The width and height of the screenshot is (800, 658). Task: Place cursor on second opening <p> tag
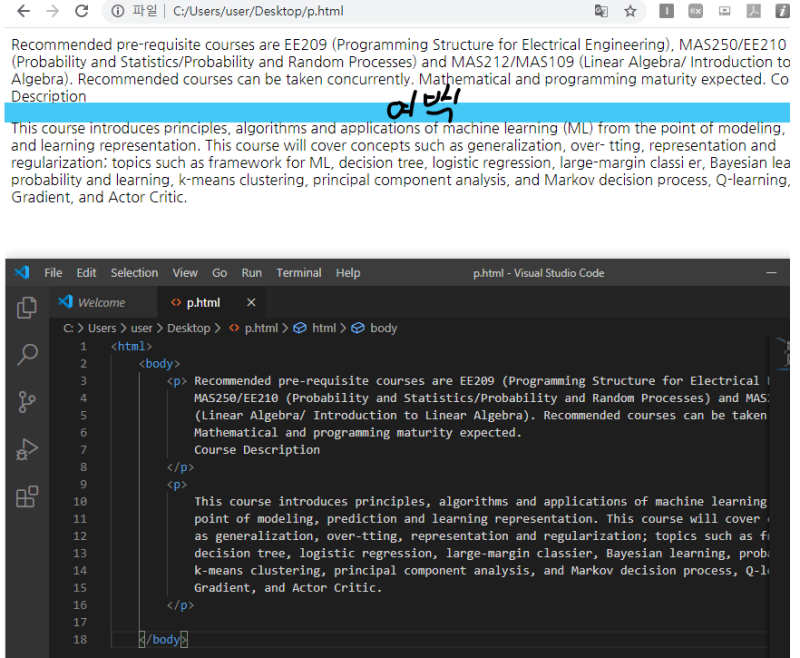[177, 484]
